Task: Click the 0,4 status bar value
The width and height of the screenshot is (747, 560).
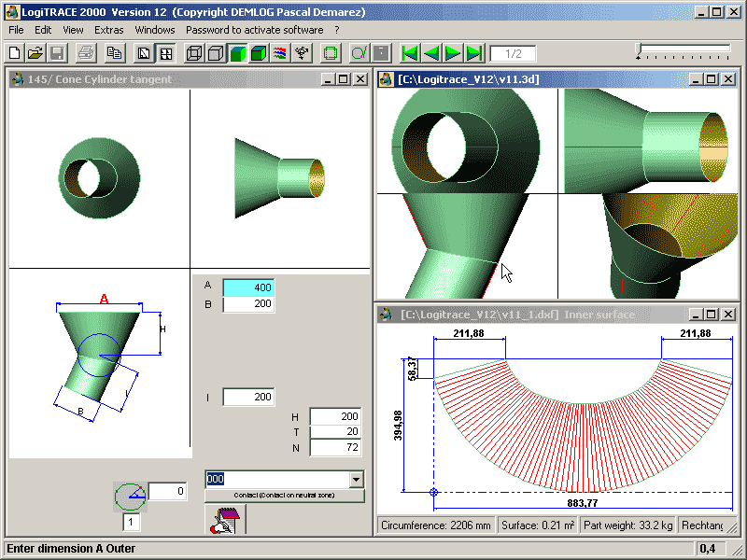Action: click(708, 549)
